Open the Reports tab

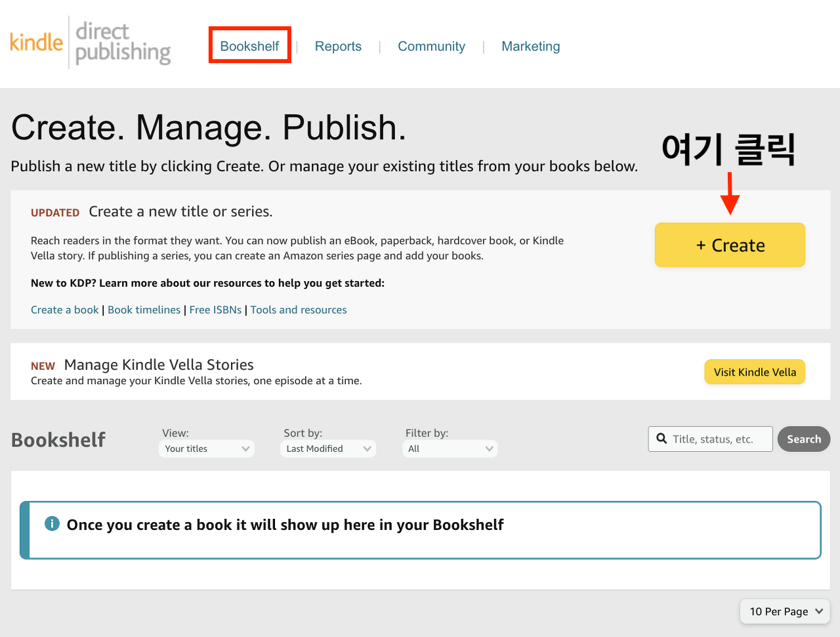[338, 46]
